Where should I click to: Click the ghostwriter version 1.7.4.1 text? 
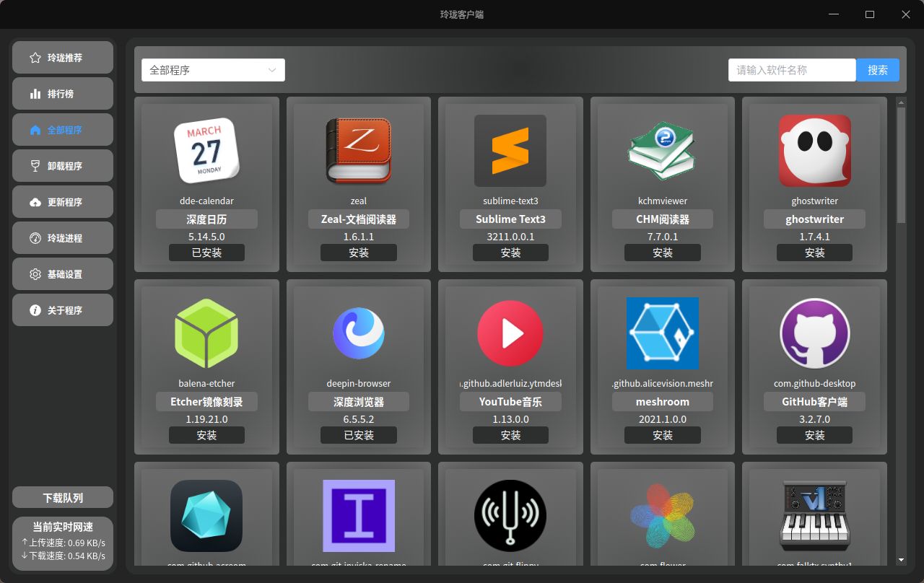pyautogui.click(x=815, y=237)
